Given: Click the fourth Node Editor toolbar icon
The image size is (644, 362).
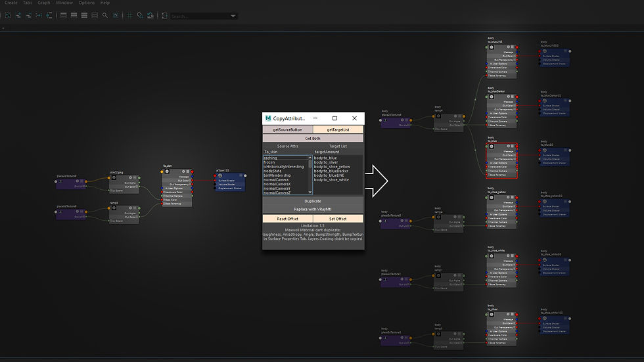Looking at the screenshot, I should pyautogui.click(x=39, y=16).
